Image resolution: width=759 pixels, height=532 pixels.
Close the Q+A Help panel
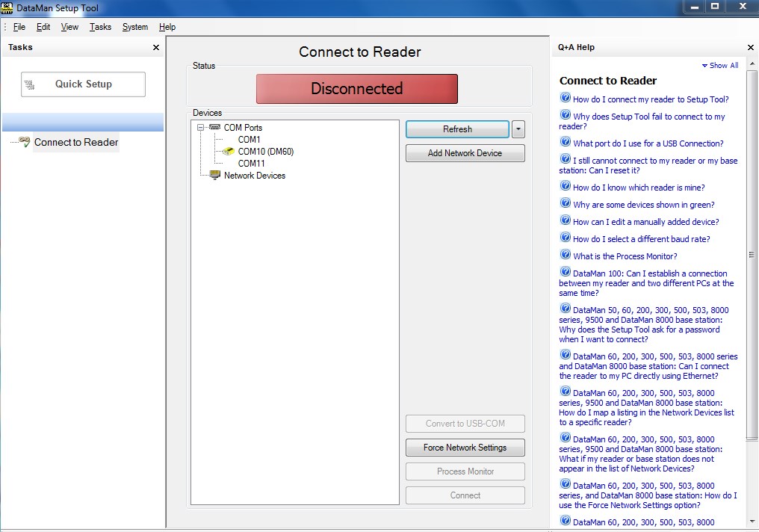coord(751,47)
